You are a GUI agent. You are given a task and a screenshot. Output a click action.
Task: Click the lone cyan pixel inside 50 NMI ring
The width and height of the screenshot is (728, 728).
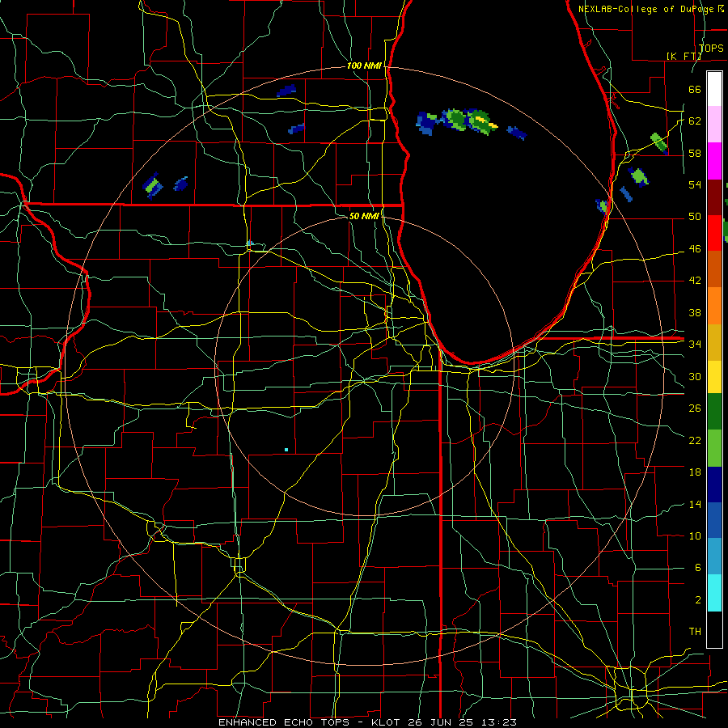(286, 450)
